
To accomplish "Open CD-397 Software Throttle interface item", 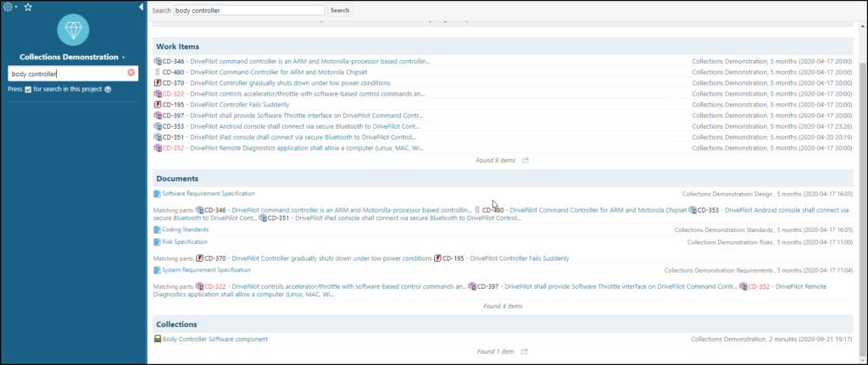I will coord(307,115).
